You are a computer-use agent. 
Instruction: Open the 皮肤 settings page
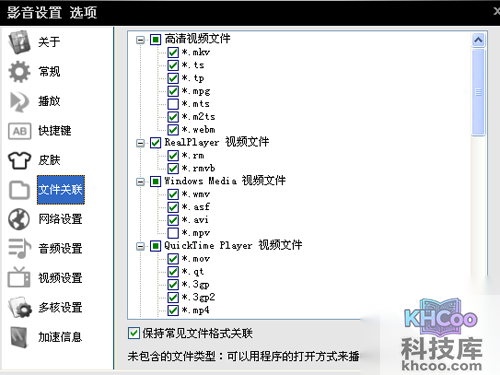[x=49, y=160]
